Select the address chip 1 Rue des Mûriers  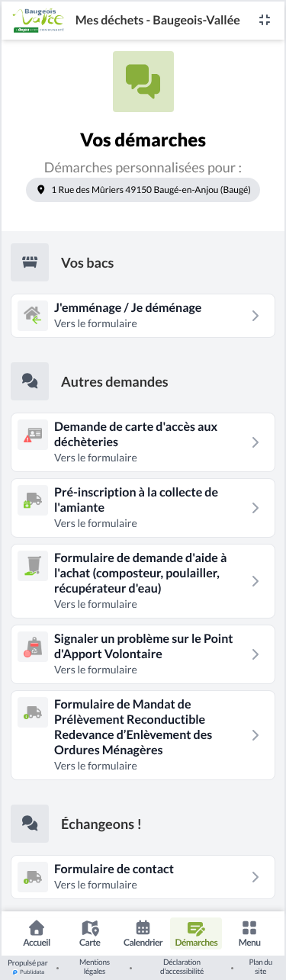(x=143, y=190)
